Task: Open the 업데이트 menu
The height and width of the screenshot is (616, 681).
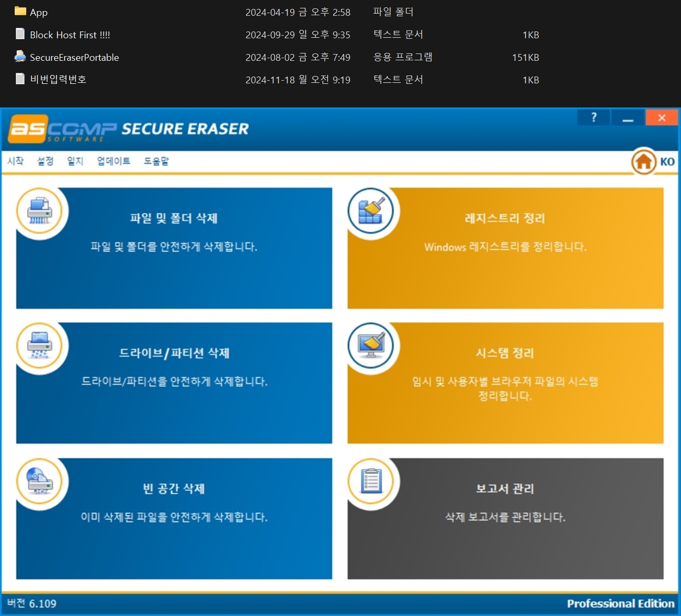Action: point(113,161)
